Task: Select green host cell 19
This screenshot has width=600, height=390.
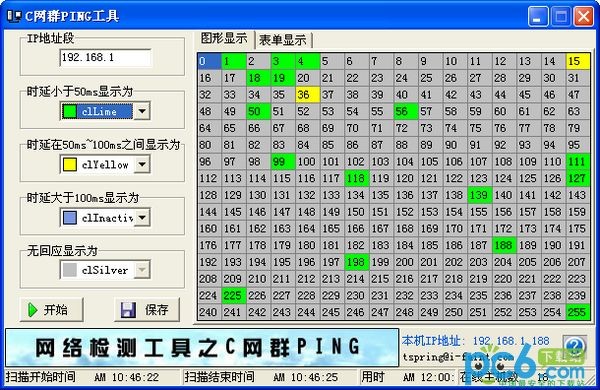Action: [283, 78]
